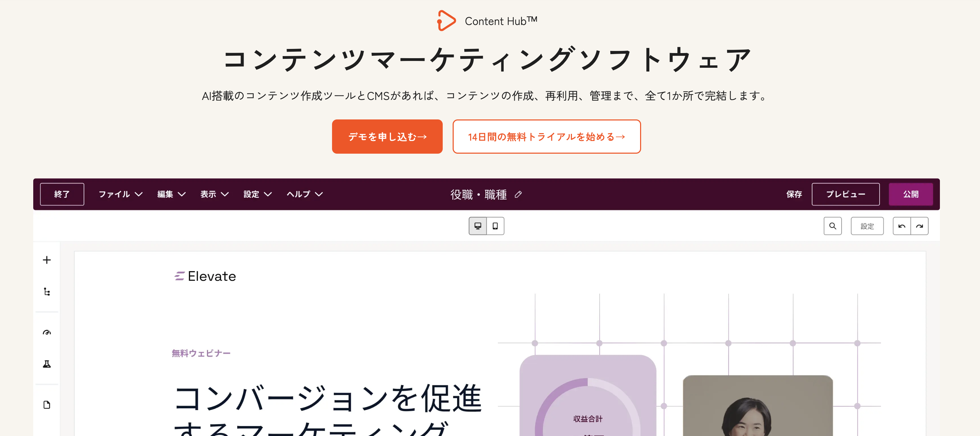The width and height of the screenshot is (980, 436).
Task: Click the undo arrow icon
Action: point(902,226)
